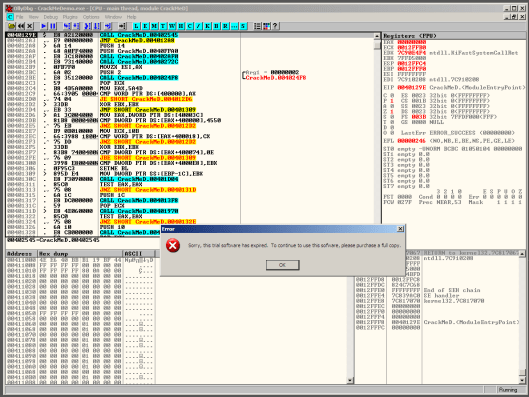Open the Plugins menu
Screen dimensions: 529x397
click(70, 17)
